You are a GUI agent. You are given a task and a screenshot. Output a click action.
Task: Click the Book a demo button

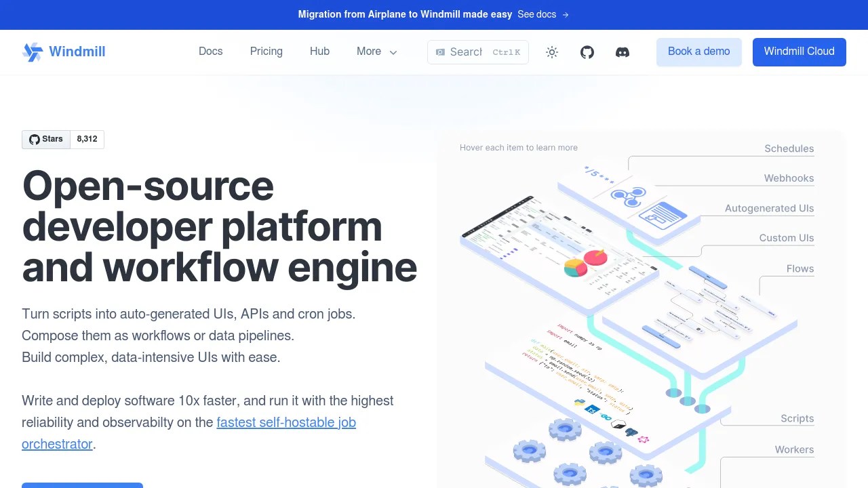(698, 52)
